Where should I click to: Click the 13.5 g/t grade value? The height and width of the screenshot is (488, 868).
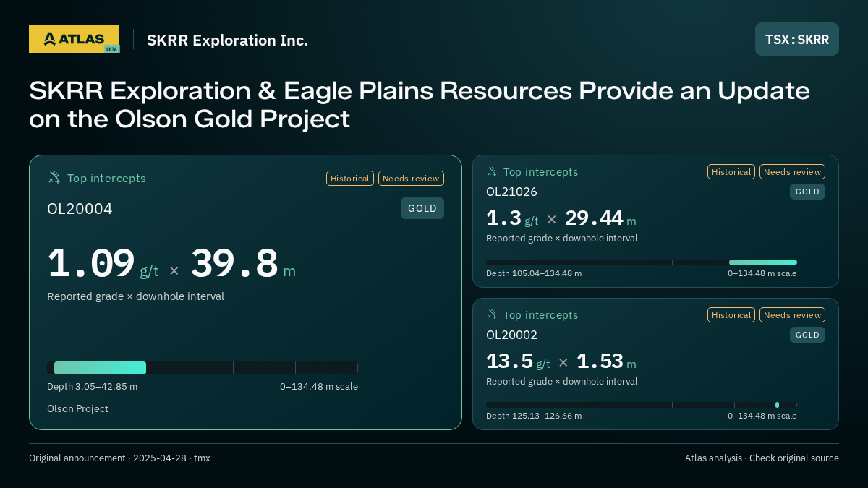click(518, 361)
